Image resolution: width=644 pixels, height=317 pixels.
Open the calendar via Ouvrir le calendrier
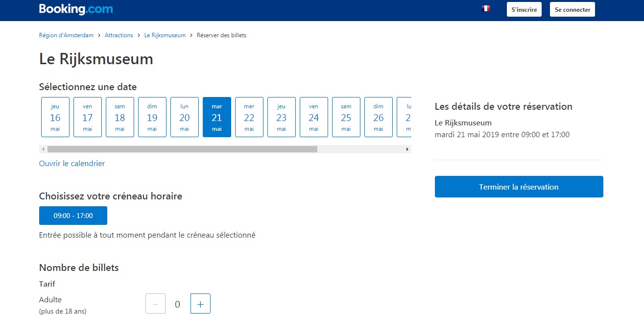(x=72, y=164)
